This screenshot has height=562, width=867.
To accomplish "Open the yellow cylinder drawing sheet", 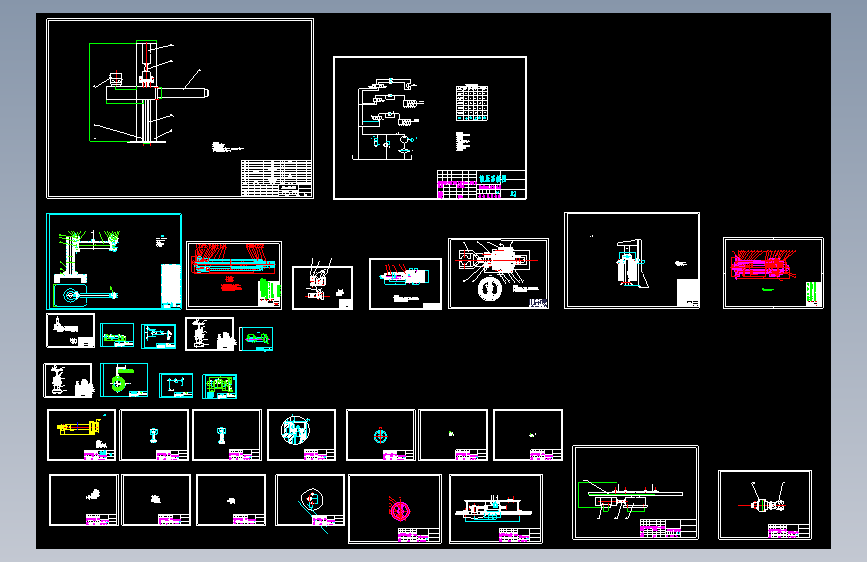I will click(81, 435).
